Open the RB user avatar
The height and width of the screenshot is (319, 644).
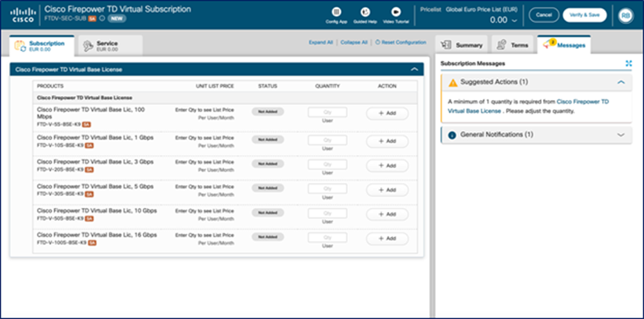point(626,15)
